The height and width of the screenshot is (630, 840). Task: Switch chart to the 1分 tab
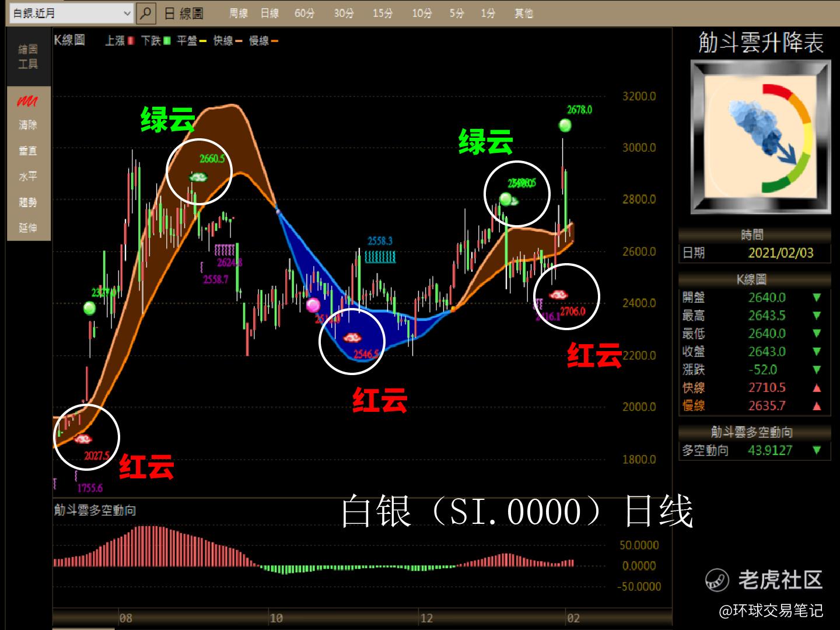coord(488,13)
